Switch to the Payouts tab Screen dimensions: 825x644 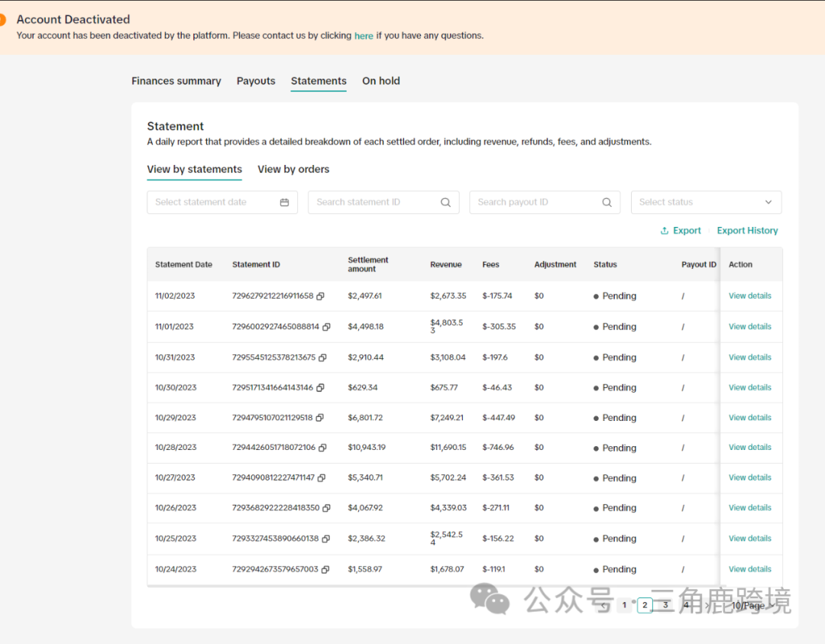(256, 81)
